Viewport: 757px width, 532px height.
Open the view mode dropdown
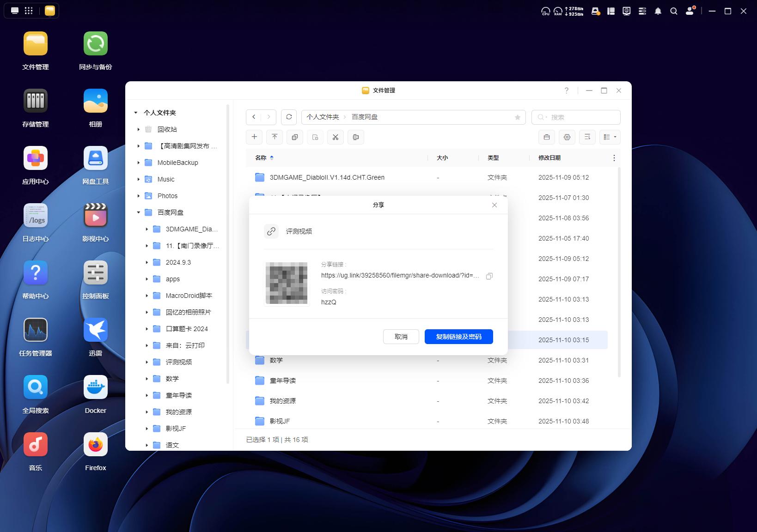(610, 137)
